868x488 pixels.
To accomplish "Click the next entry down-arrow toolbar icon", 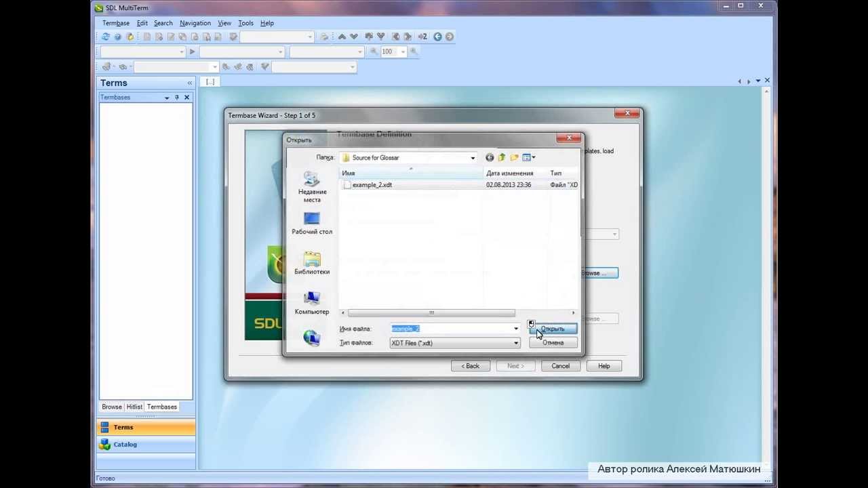I will pos(353,37).
